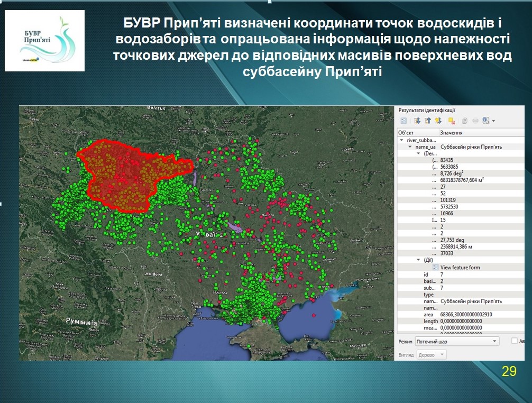The height and width of the screenshot is (403, 532).
Task: Click the Clear Results icon
Action: tap(452, 121)
